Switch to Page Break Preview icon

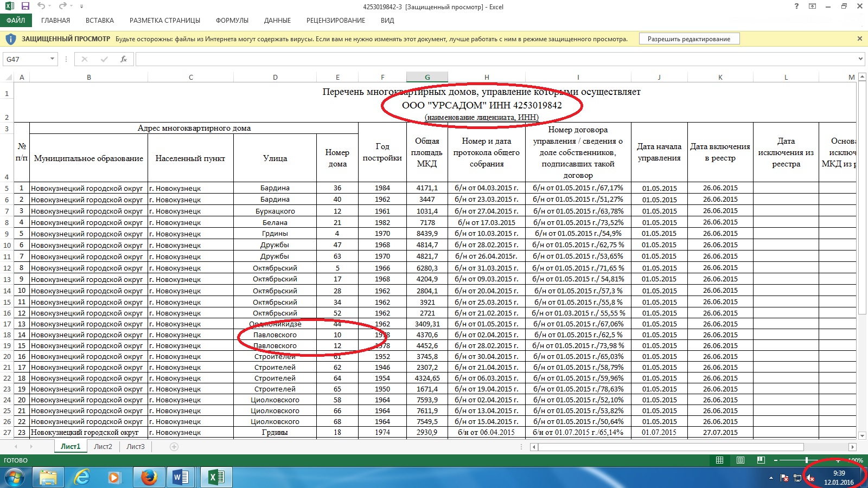point(761,460)
